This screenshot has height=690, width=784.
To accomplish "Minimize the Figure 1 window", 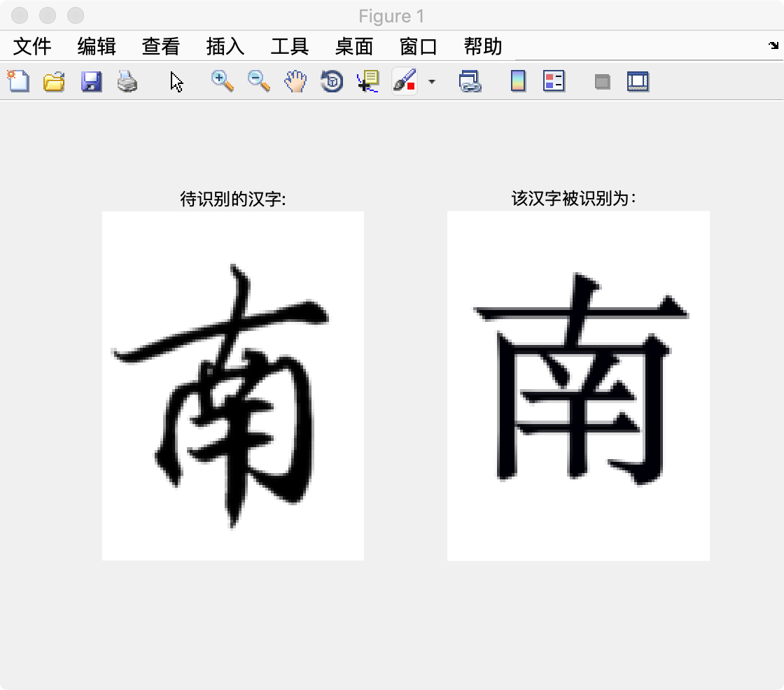I will click(x=48, y=15).
